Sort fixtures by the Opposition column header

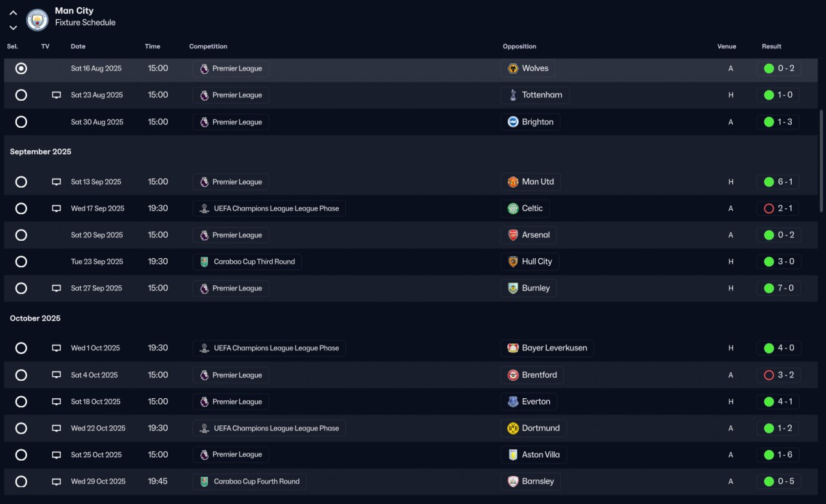click(x=519, y=46)
